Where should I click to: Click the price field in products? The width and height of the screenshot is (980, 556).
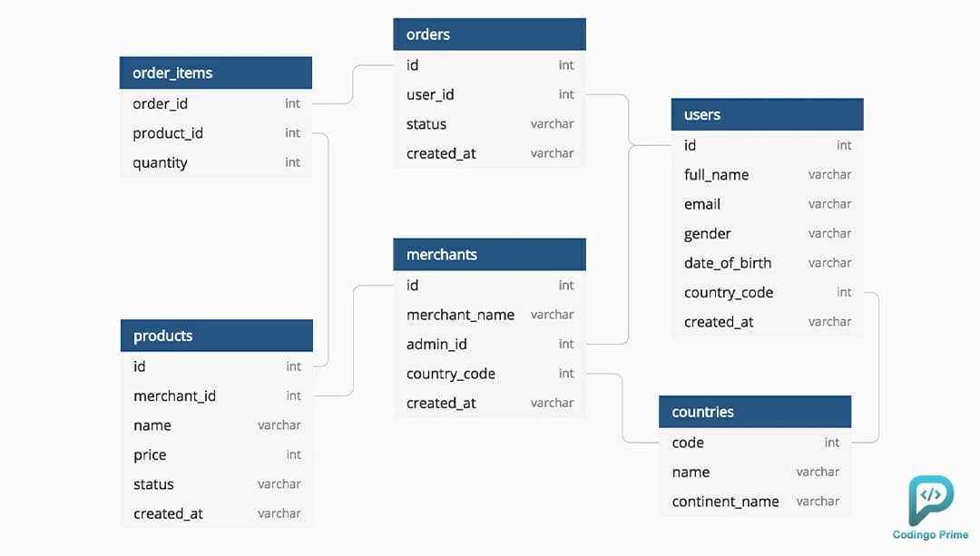tap(216, 454)
